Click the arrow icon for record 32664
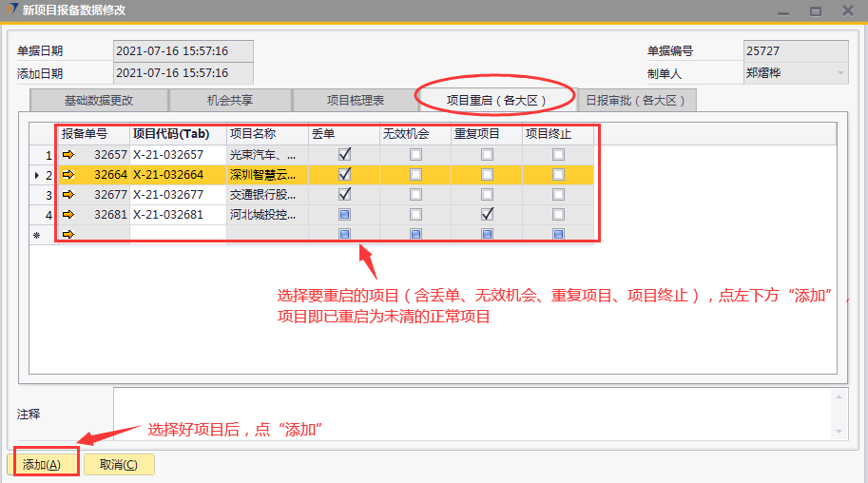This screenshot has width=868, height=483. 68,174
